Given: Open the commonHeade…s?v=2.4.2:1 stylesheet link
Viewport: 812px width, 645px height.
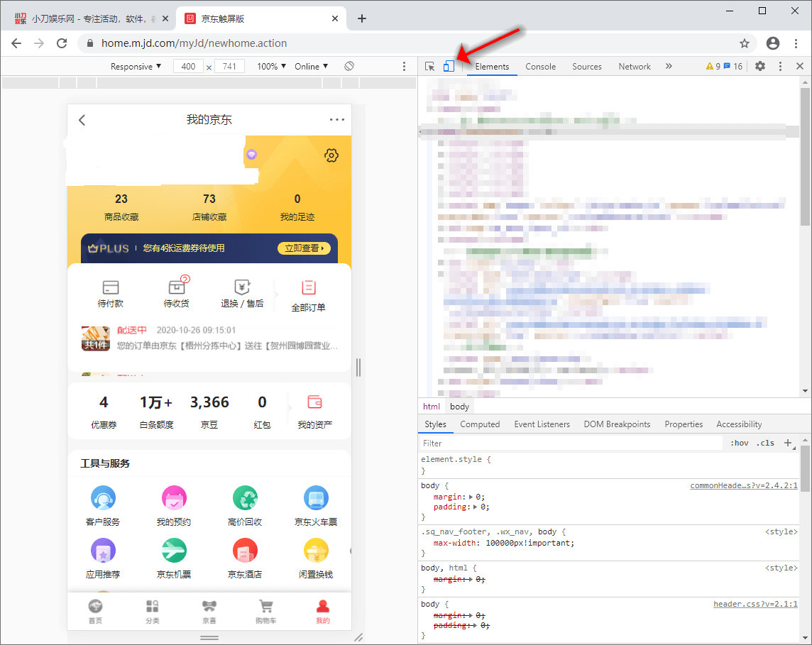Looking at the screenshot, I should [744, 485].
